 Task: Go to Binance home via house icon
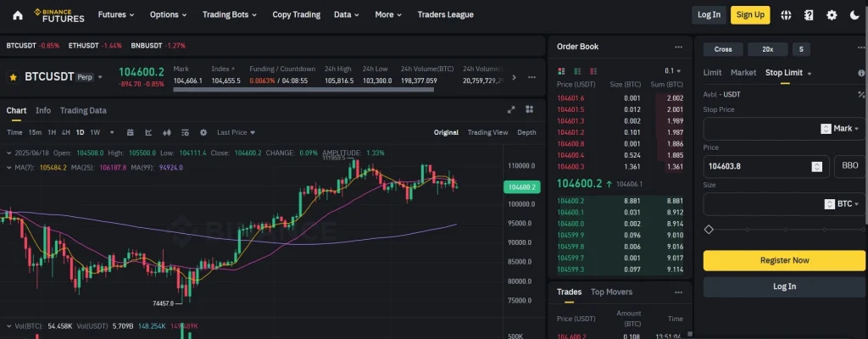17,14
